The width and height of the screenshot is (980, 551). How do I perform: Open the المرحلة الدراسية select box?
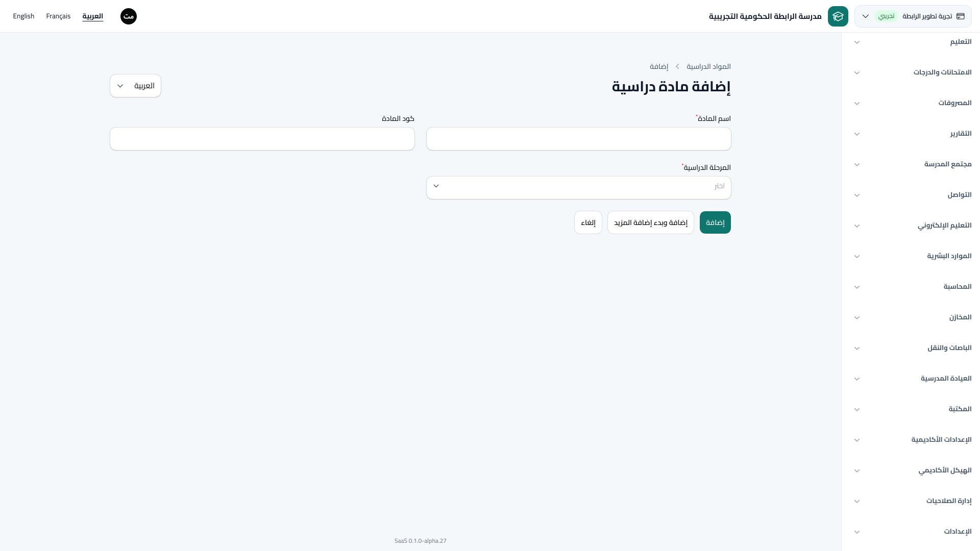point(578,188)
